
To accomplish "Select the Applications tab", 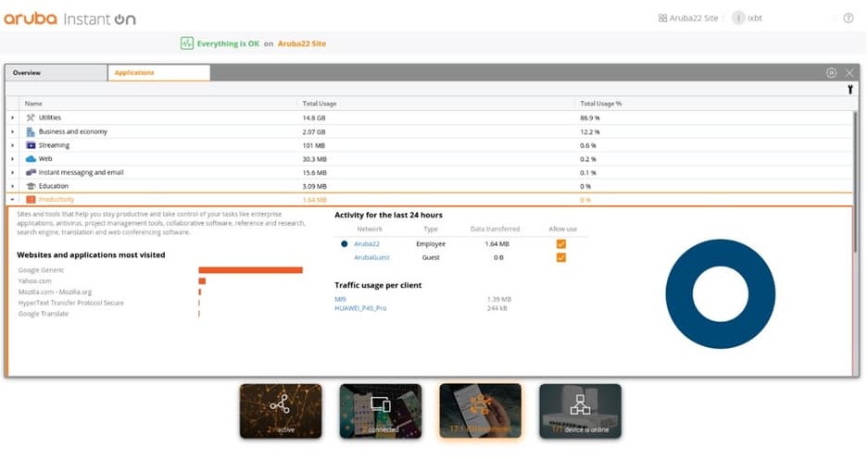I will point(159,72).
